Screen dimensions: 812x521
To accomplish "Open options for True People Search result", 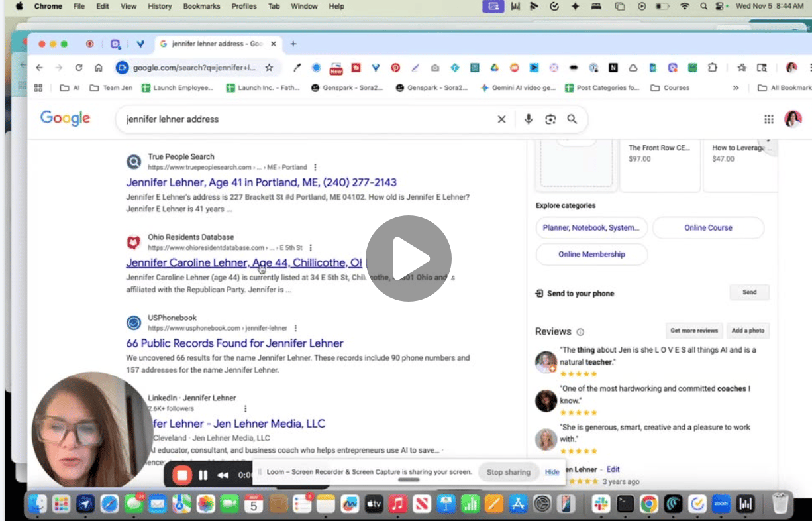I will [315, 168].
